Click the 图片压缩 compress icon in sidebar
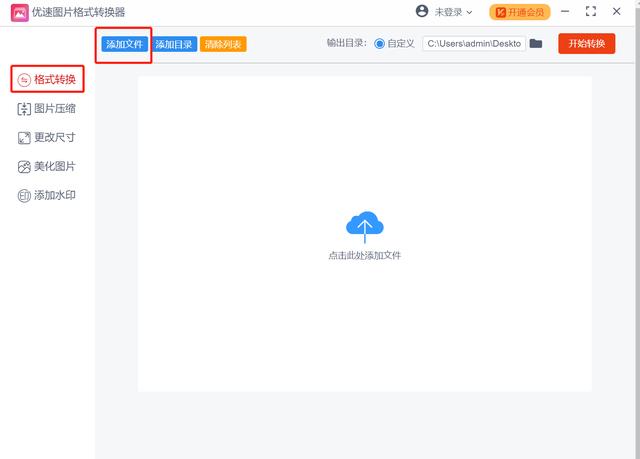Screen dimensions: 640x459 (24, 109)
